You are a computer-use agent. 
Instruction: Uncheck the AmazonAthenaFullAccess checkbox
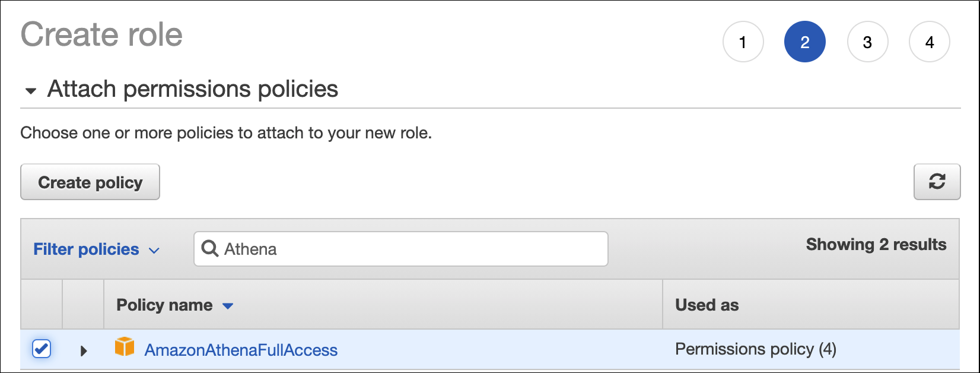click(42, 349)
